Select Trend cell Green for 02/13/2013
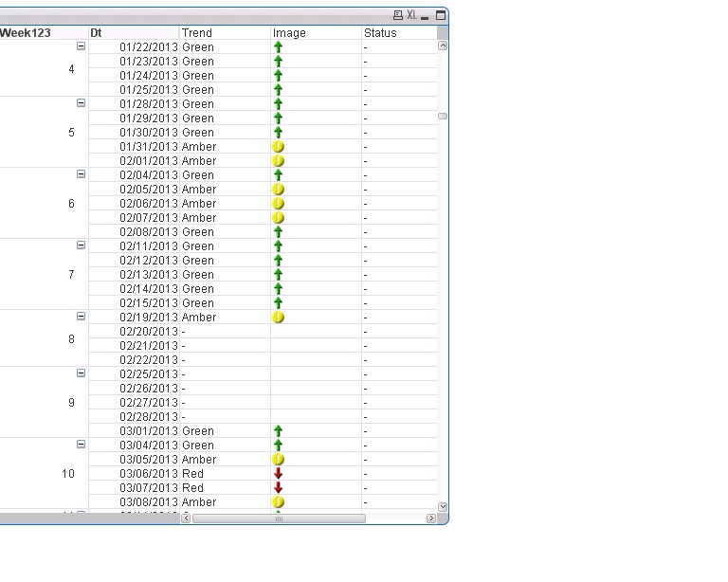Viewport: 728px width, 582px height. click(x=225, y=275)
